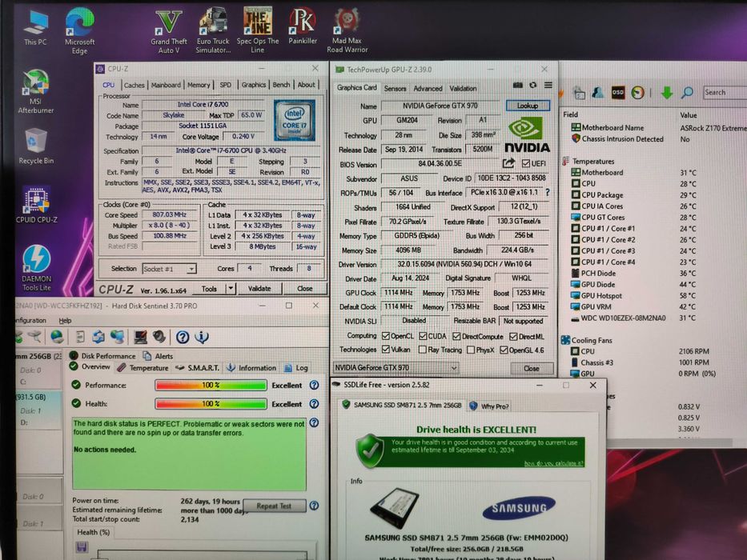Open GPU-Z hamburger menu icon
Image resolution: width=747 pixels, height=560 pixels.
click(x=548, y=86)
